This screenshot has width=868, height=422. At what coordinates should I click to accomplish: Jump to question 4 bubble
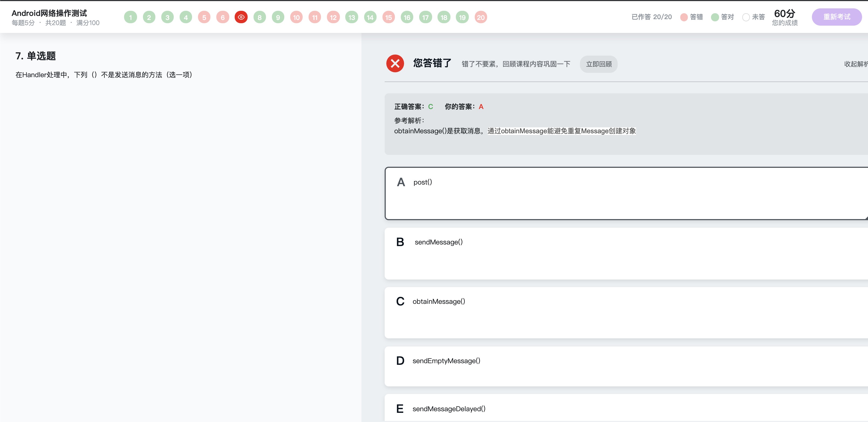click(186, 17)
